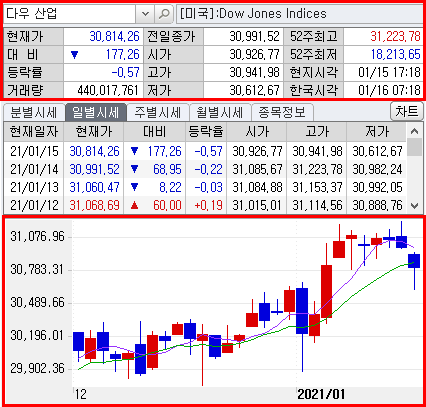426x407 pixels.
Task: Click the 다우 산업 name input field
Action: click(x=70, y=14)
